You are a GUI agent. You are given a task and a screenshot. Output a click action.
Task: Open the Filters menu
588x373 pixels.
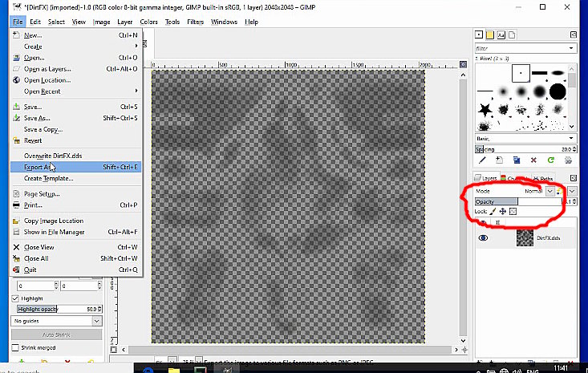(196, 22)
